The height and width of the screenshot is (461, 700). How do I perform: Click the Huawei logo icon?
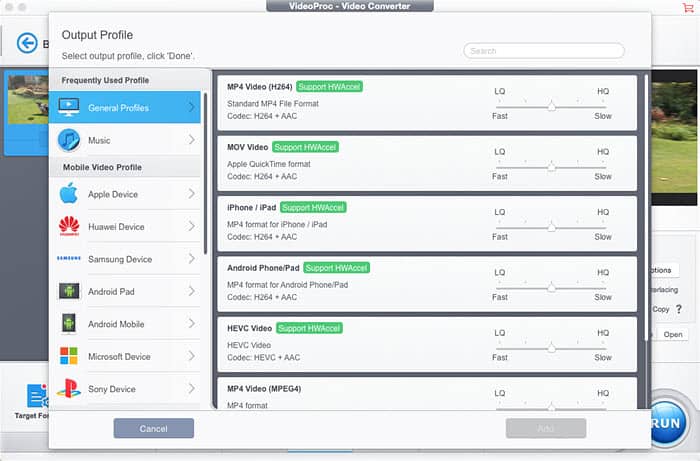pyautogui.click(x=69, y=226)
